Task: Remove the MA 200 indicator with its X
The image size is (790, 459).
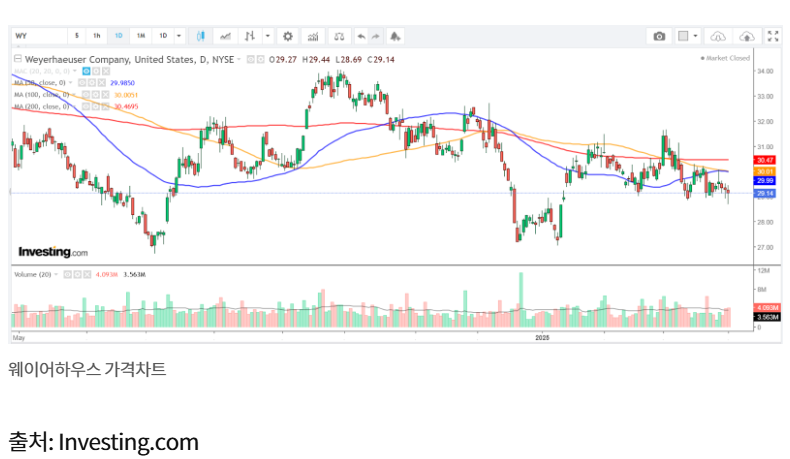Action: point(105,106)
